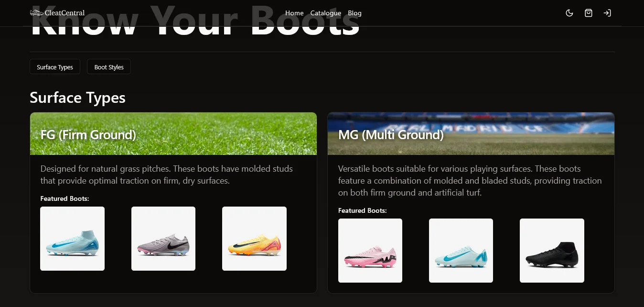Open the shopping bag cart icon
644x307 pixels.
pos(588,13)
